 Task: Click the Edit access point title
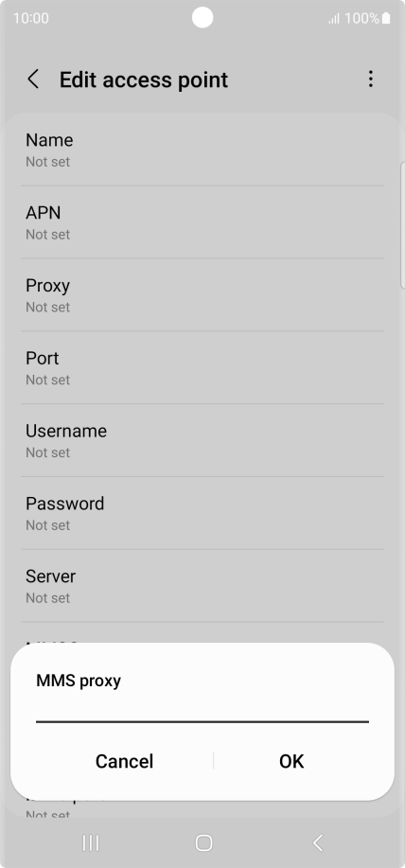[x=144, y=80]
